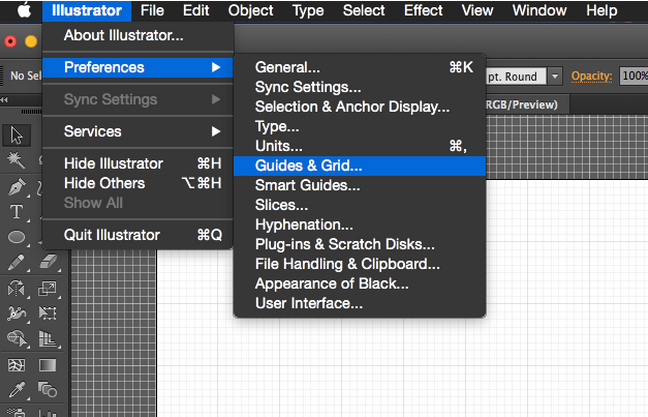Choose Hide Illustrator
Image resolution: width=648 pixels, height=417 pixels.
(138, 164)
